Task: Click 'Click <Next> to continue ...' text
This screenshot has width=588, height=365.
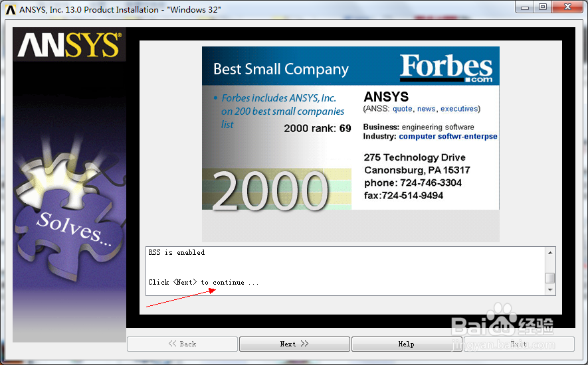Action: point(203,282)
